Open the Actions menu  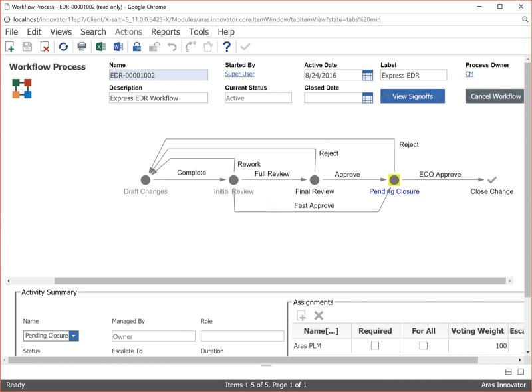click(128, 31)
